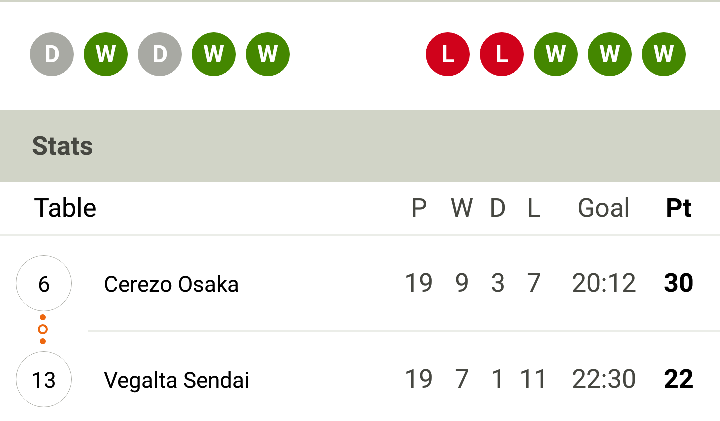Click the second red L loss badge
This screenshot has width=720, height=421.
[501, 54]
